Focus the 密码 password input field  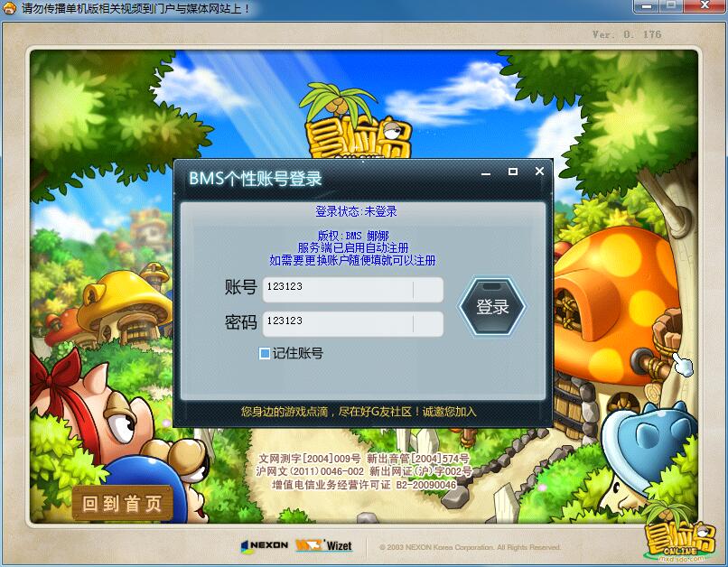point(352,324)
